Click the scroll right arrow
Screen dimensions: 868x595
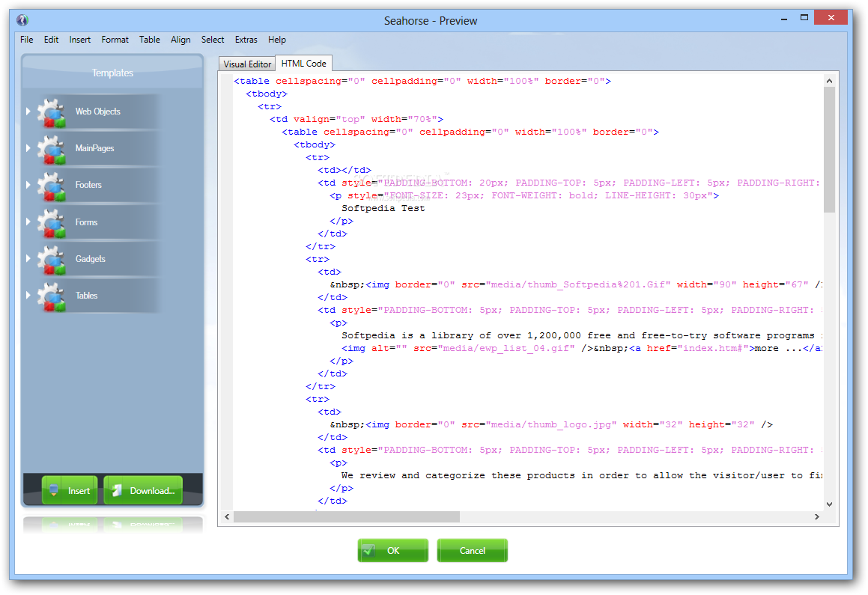tap(816, 516)
